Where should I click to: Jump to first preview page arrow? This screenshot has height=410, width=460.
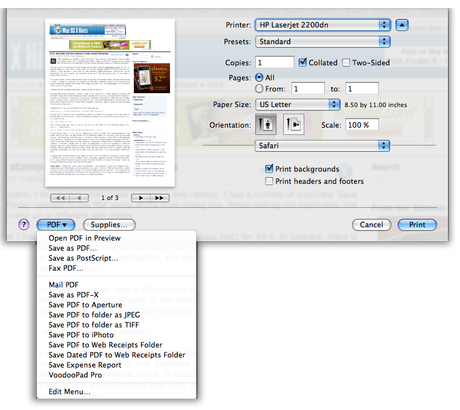(60, 198)
